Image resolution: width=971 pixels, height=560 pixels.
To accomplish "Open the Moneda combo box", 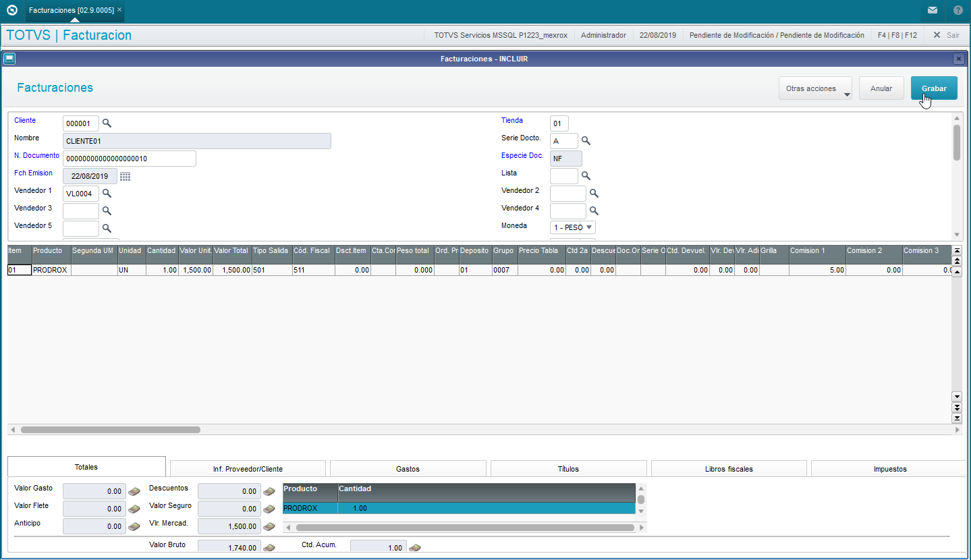I will [x=573, y=227].
